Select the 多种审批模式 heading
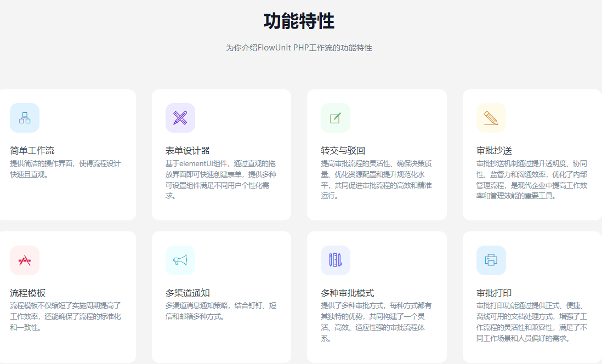This screenshot has height=364, width=602. (347, 293)
